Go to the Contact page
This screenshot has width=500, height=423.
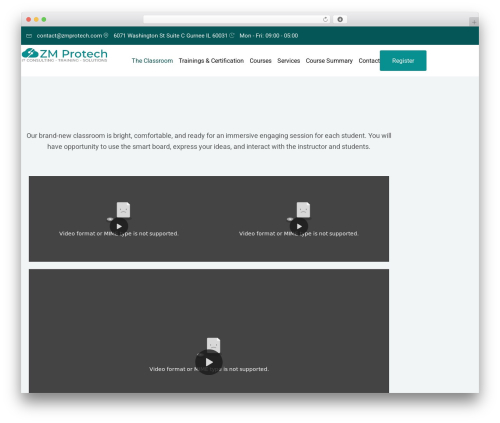369,61
